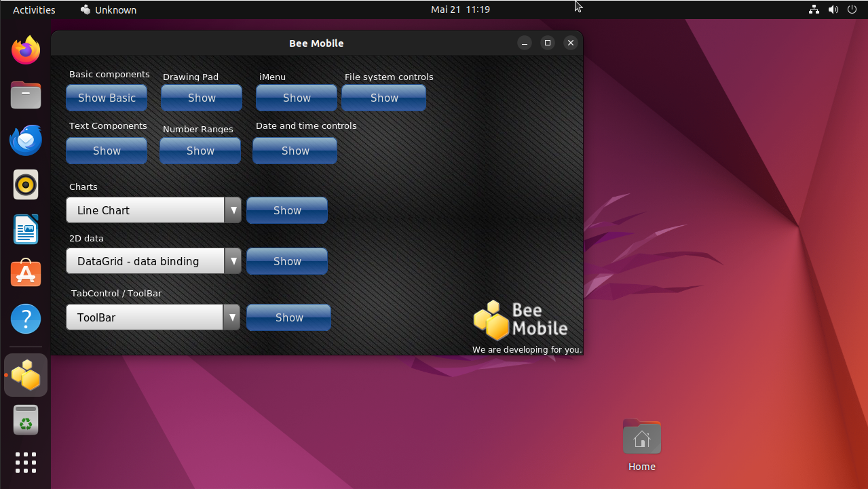Click the Charts label
Screen dimensions: 868x489
point(83,187)
